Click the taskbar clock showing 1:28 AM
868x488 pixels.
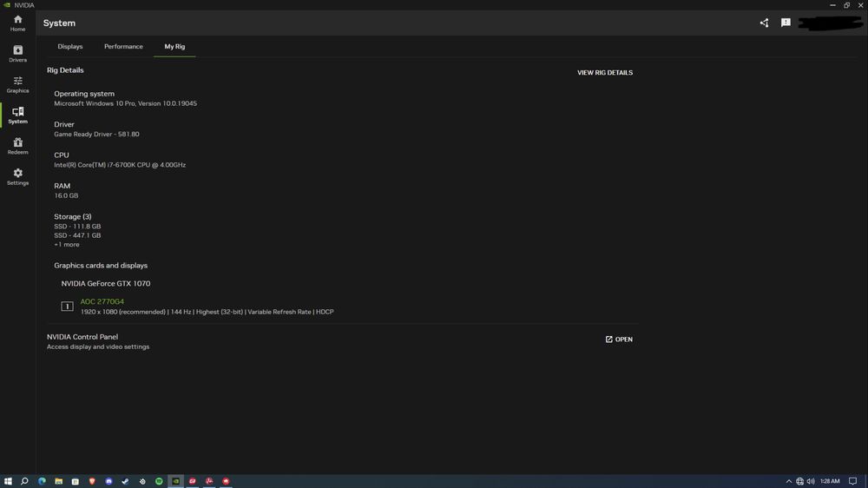tap(830, 481)
